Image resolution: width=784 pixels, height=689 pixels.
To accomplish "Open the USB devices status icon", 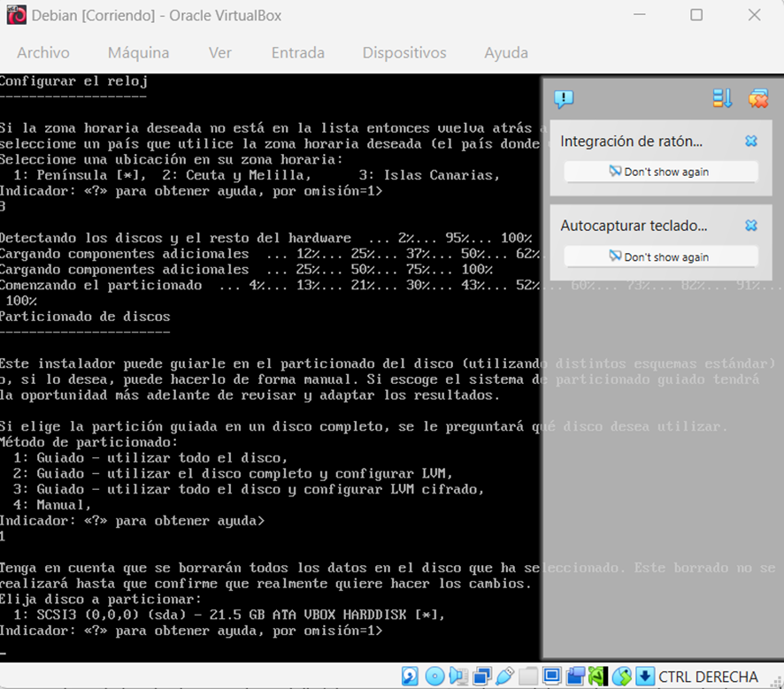I will click(504, 677).
